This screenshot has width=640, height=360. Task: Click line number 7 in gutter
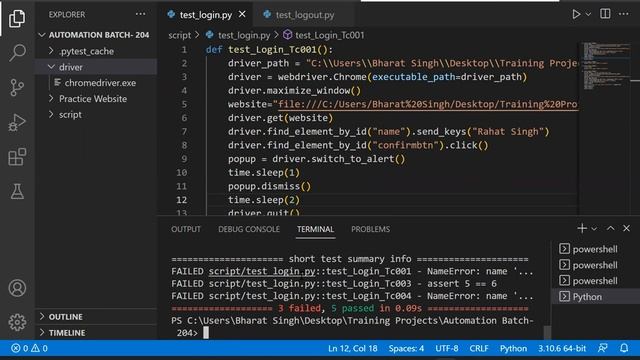point(184,131)
